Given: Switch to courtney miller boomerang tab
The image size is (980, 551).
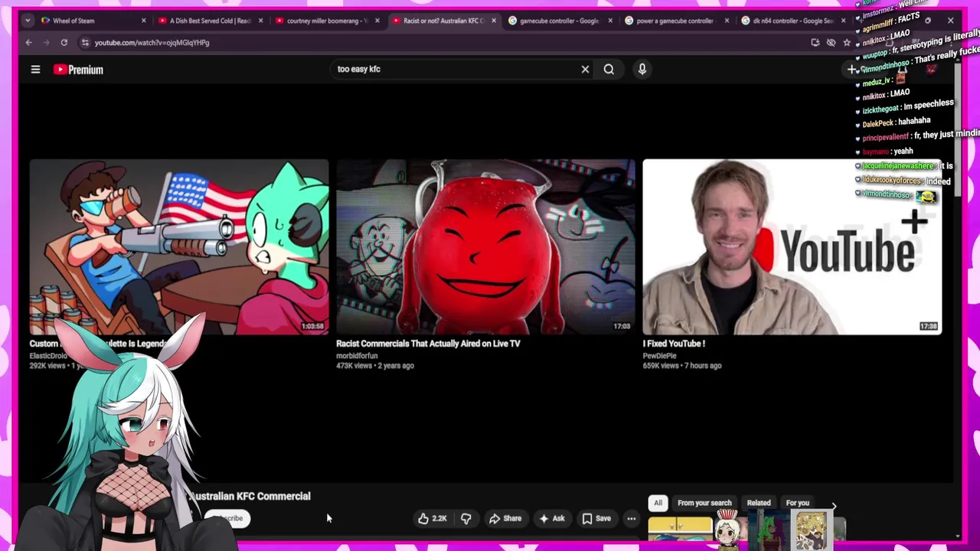Looking at the screenshot, I should click(x=325, y=21).
